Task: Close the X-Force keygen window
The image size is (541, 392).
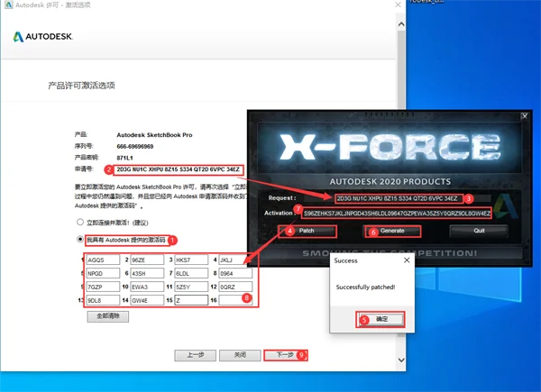Action: pos(525,116)
